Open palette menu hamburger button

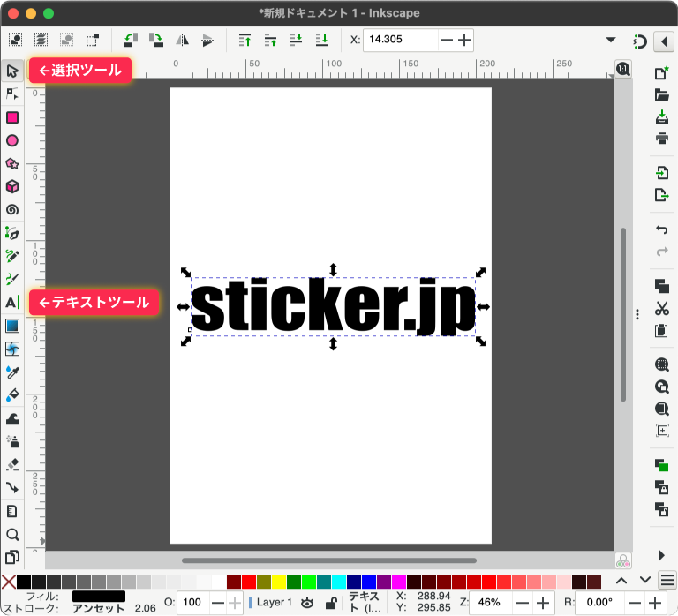(x=667, y=580)
